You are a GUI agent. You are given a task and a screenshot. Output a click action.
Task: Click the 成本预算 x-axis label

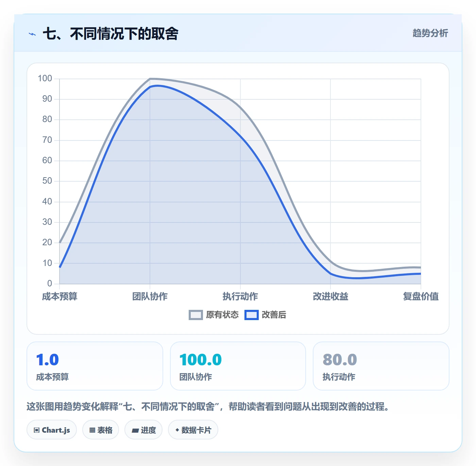[60, 296]
